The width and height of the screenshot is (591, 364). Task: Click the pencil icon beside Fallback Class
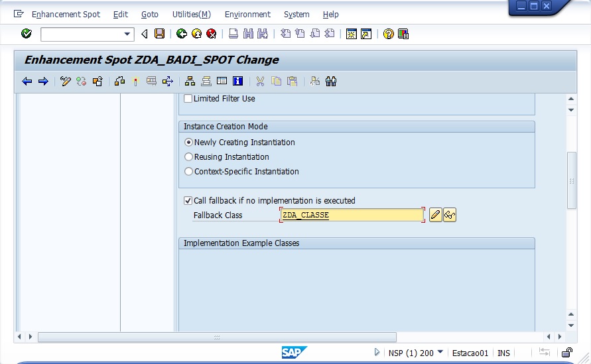coord(435,215)
